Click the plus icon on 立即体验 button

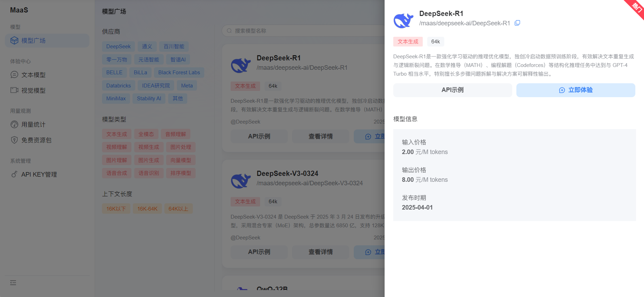pos(562,90)
